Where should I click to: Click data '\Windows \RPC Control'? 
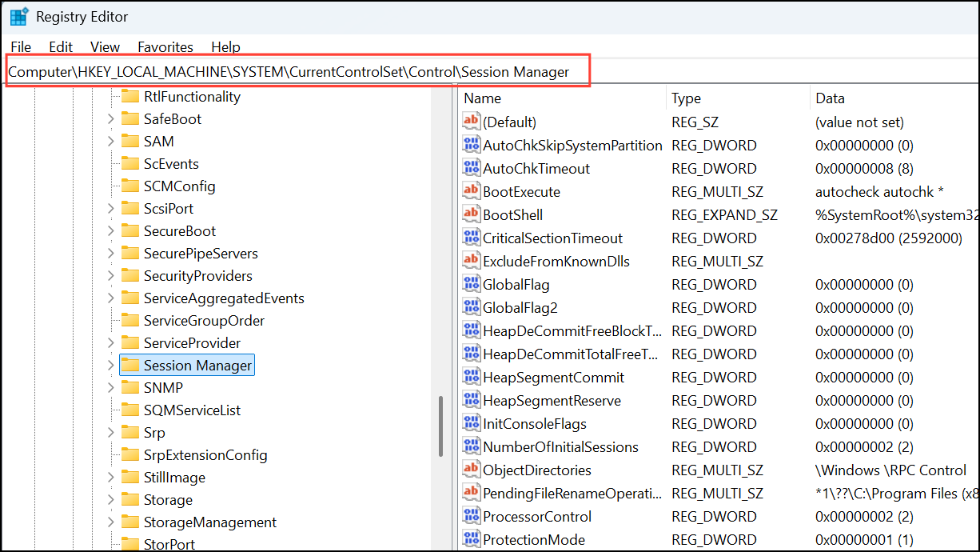(890, 470)
